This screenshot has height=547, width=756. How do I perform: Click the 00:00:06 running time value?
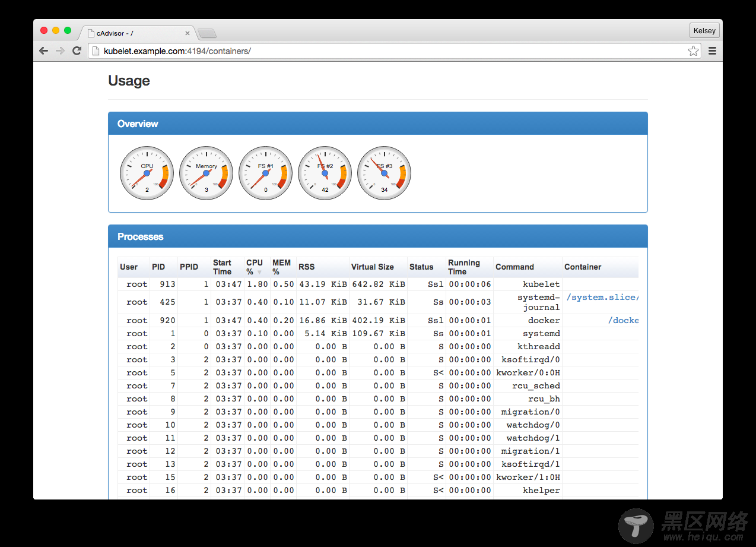470,284
